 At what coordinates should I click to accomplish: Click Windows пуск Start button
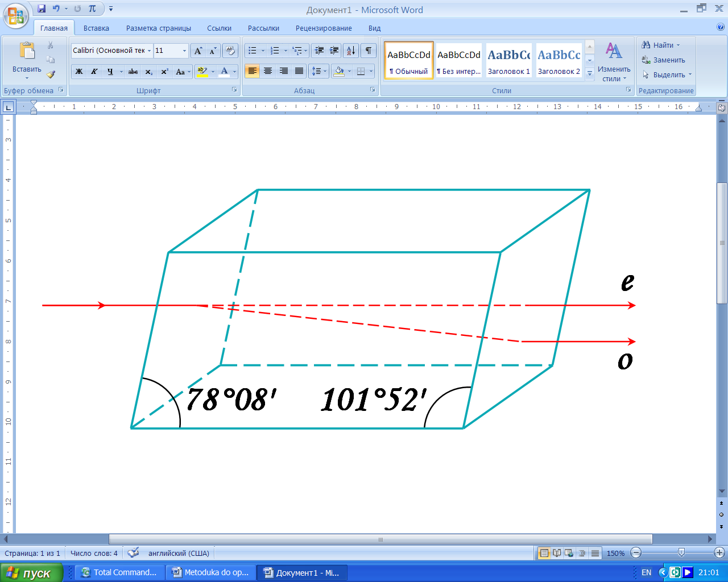pyautogui.click(x=31, y=573)
